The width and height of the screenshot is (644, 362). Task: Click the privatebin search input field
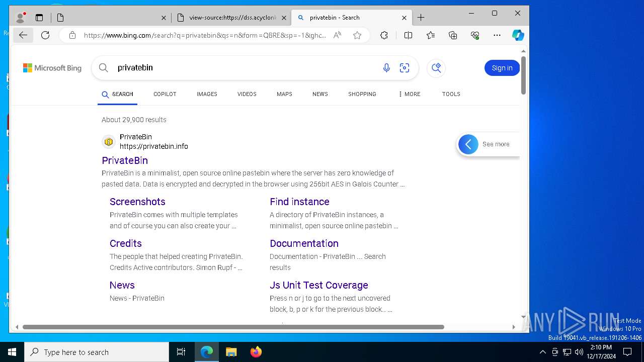(x=247, y=68)
